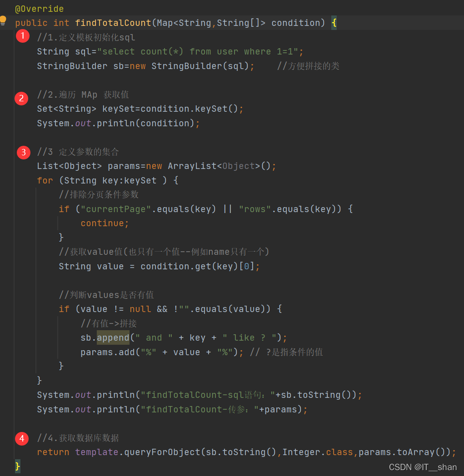Click the comment '//排除分页条件参数'
This screenshot has width=464, height=476.
click(x=99, y=194)
